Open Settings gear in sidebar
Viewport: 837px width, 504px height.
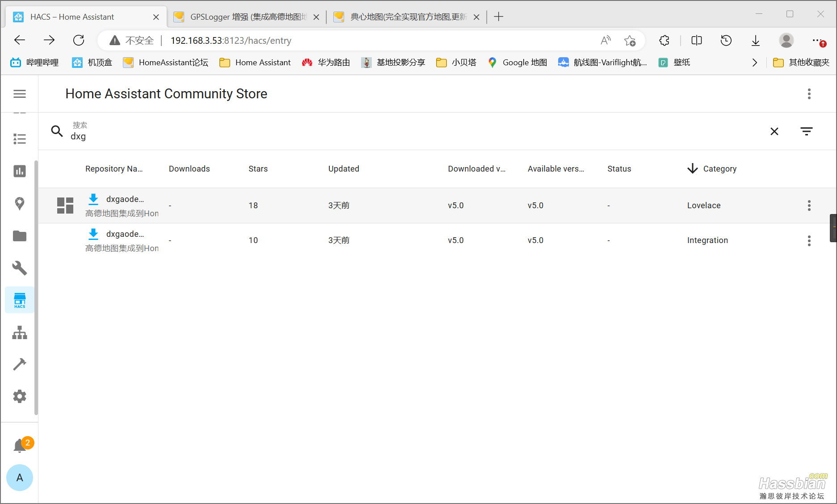coord(20,396)
